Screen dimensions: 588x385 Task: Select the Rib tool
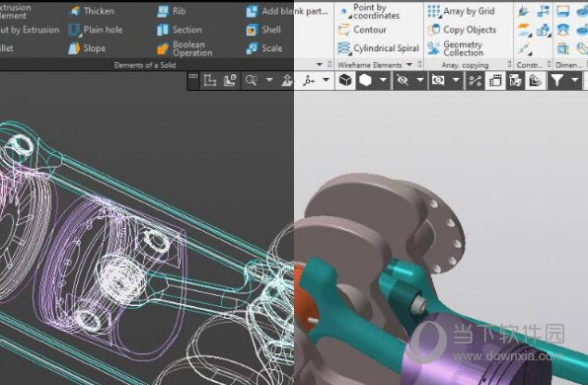(x=172, y=11)
